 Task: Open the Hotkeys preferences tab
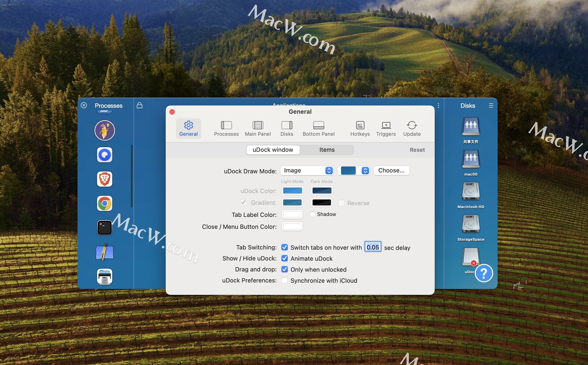click(360, 128)
